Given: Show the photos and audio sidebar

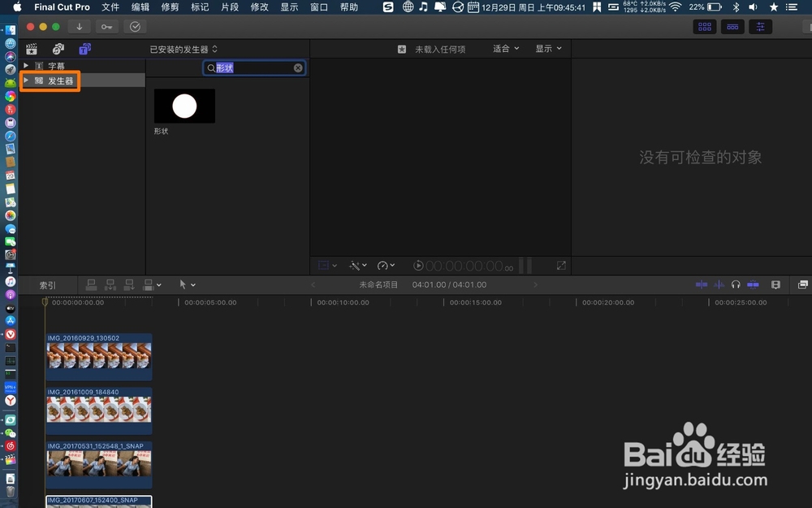Looking at the screenshot, I should tap(58, 50).
